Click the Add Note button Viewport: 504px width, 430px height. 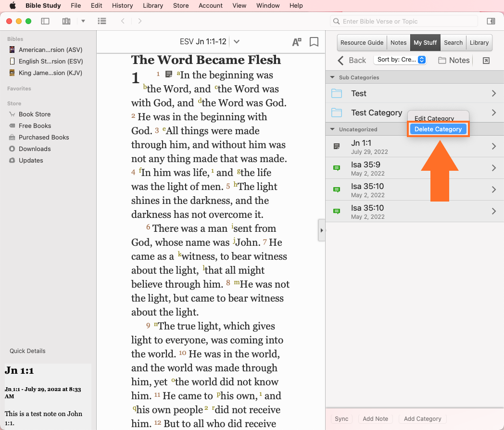coord(375,419)
